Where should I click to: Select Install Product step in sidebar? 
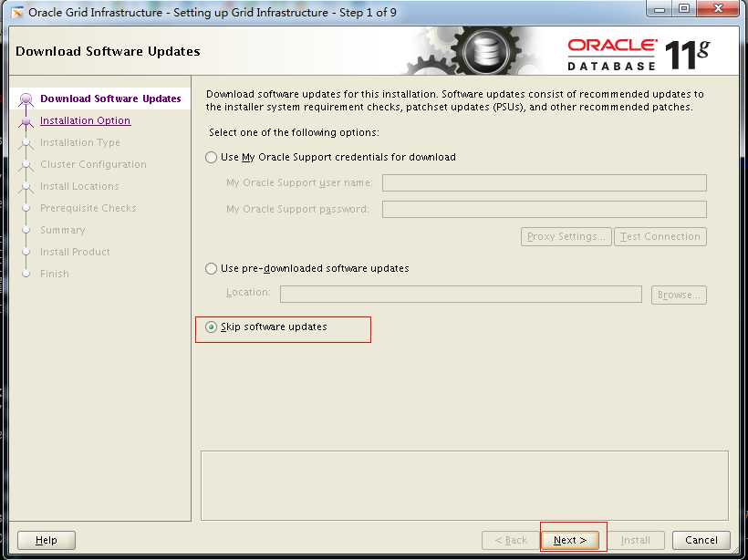click(x=75, y=252)
